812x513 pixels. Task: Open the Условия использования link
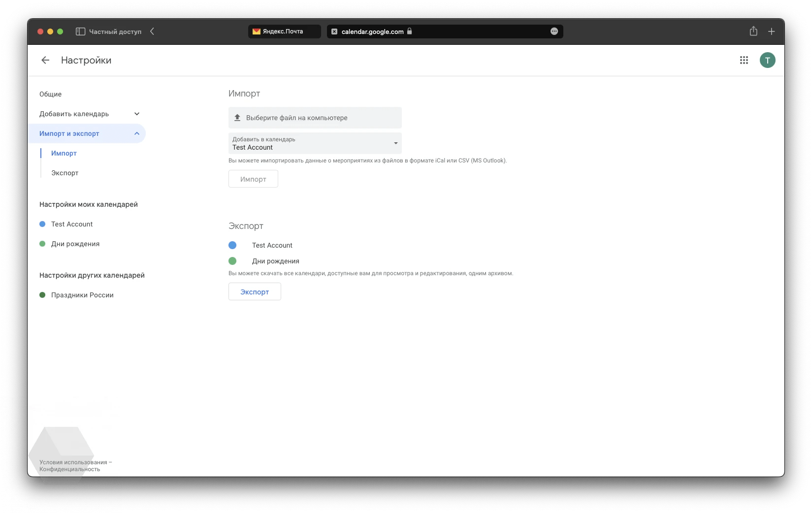(73, 462)
